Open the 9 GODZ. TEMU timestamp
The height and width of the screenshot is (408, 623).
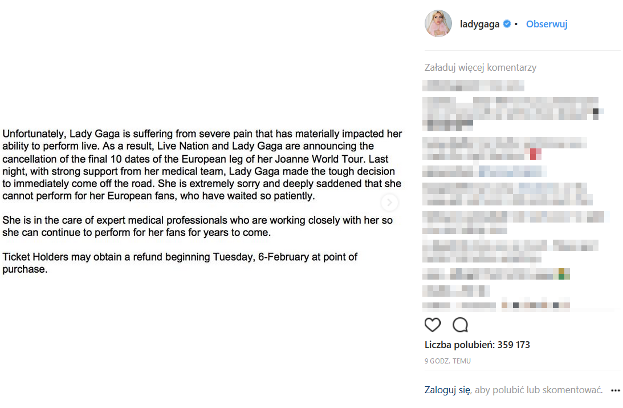click(x=447, y=361)
